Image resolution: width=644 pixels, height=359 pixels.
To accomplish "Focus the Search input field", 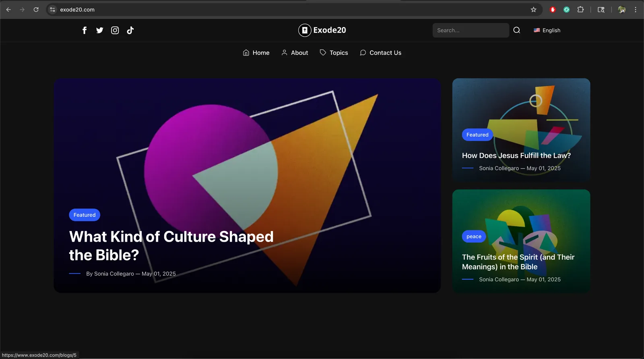I will pos(471,30).
